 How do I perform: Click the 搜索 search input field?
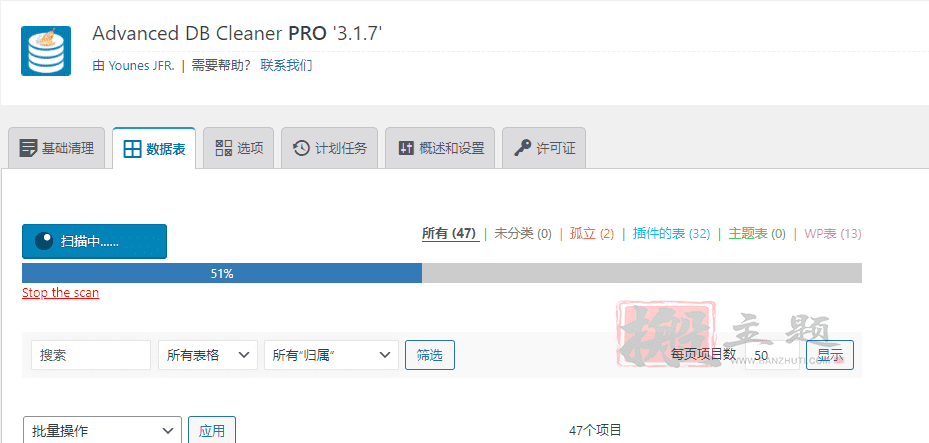pyautogui.click(x=91, y=355)
